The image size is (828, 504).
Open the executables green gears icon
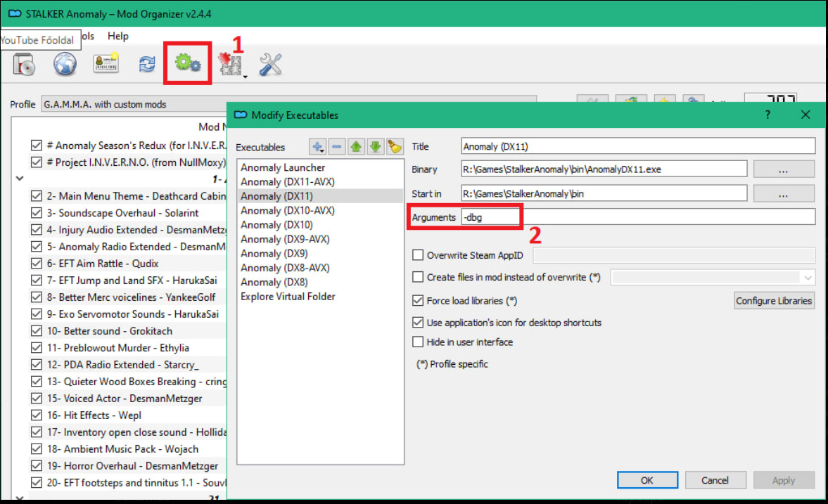point(188,64)
